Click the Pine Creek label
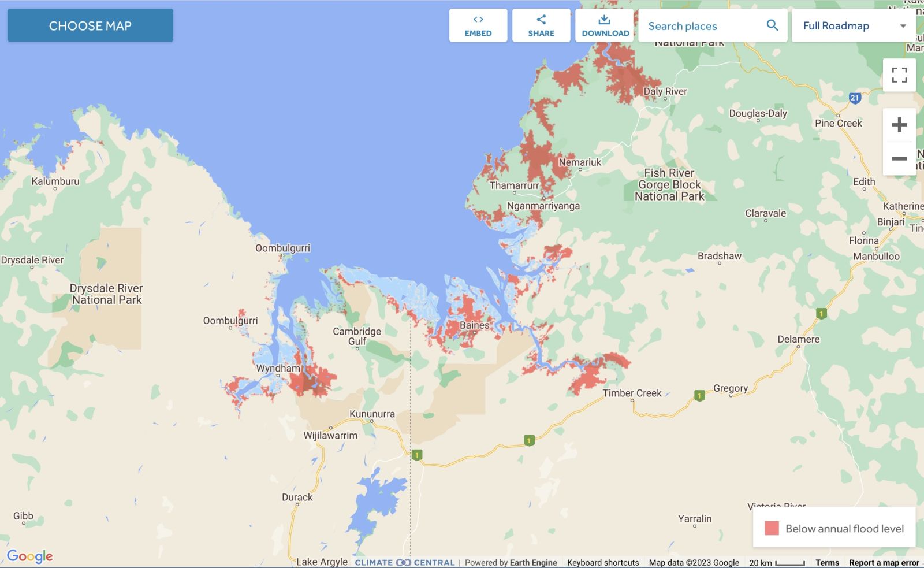Image resolution: width=924 pixels, height=568 pixels. click(839, 123)
